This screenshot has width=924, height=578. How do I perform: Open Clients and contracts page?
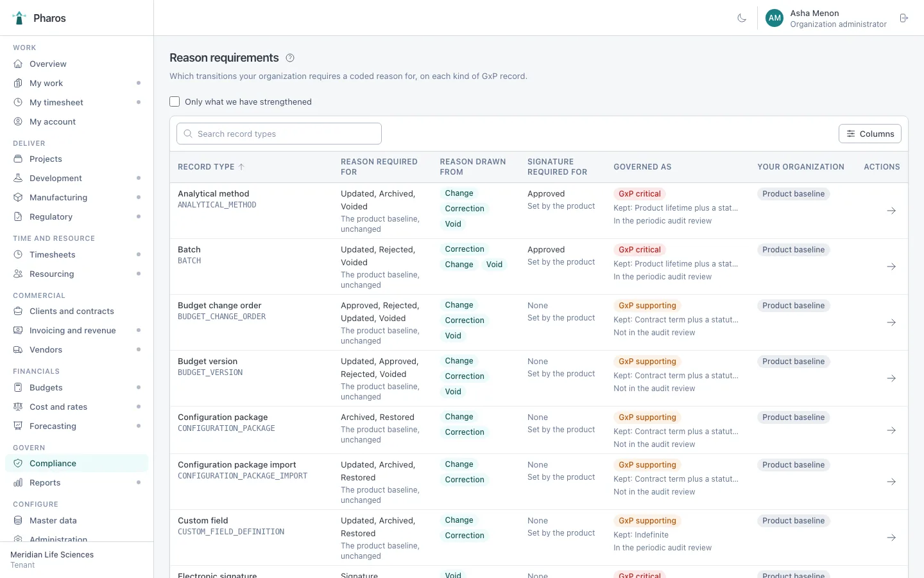tap(76, 311)
